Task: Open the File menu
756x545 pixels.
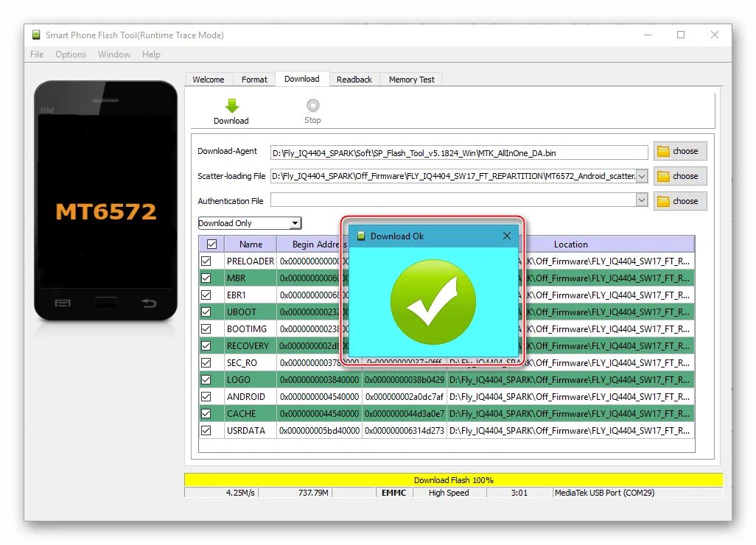Action: pos(37,54)
